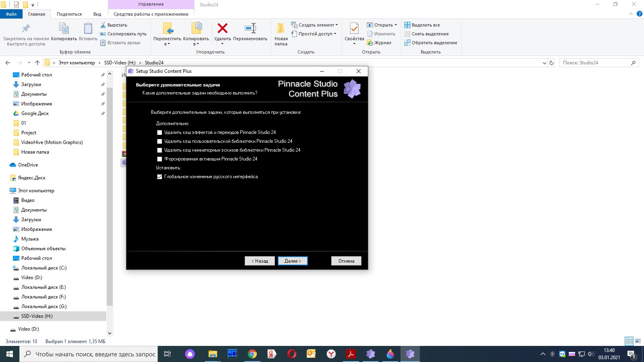This screenshot has height=362, width=644.
Task: Refresh the Explorer address bar
Action: pos(551,63)
